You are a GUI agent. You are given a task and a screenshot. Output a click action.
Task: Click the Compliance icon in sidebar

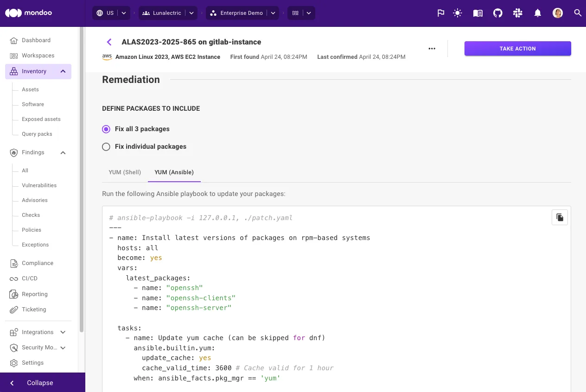pyautogui.click(x=14, y=263)
